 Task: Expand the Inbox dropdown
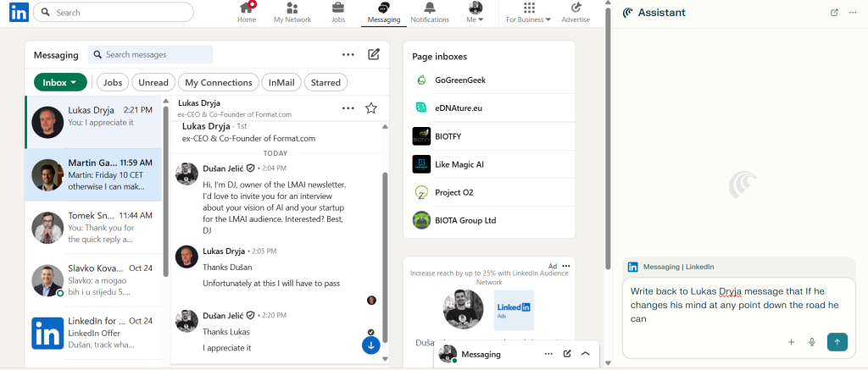click(x=60, y=82)
